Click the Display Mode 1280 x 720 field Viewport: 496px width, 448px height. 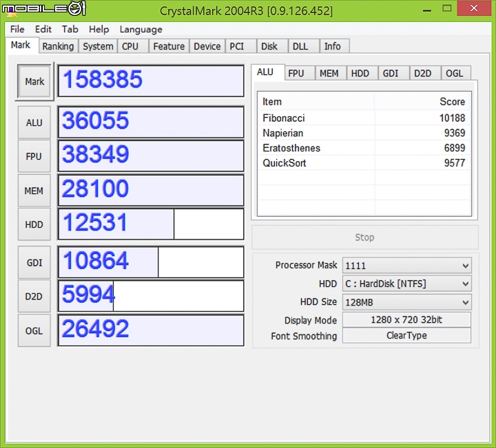pos(407,320)
